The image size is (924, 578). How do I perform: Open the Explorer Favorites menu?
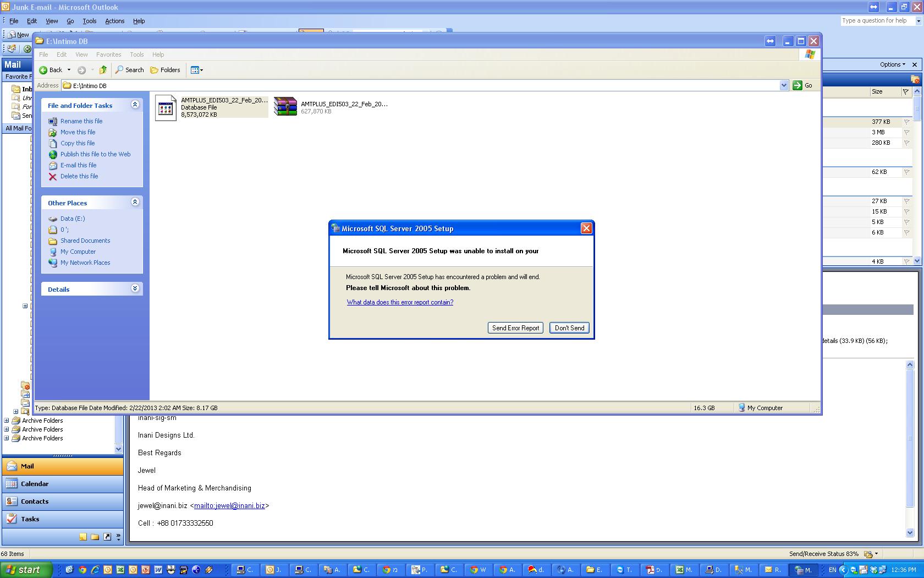[108, 54]
